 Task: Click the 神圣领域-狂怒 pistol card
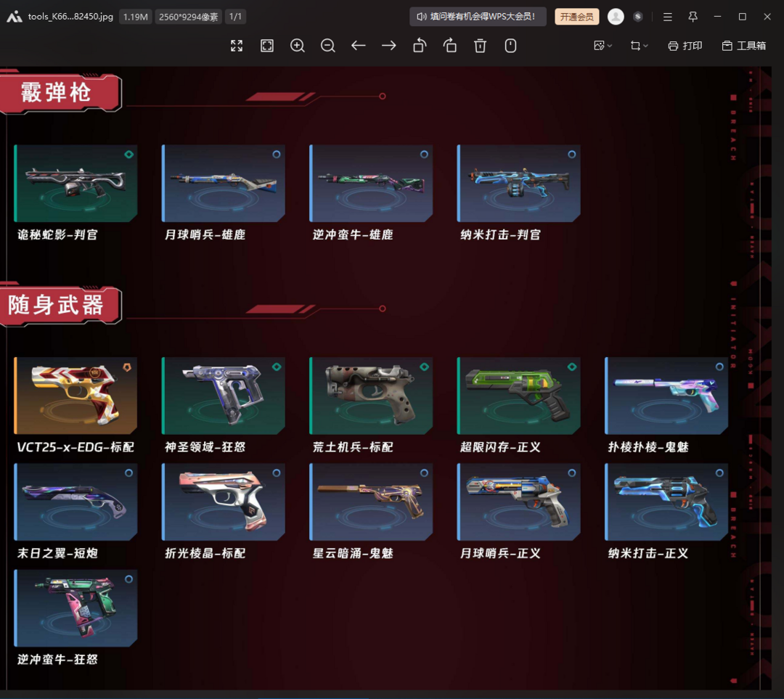click(224, 396)
